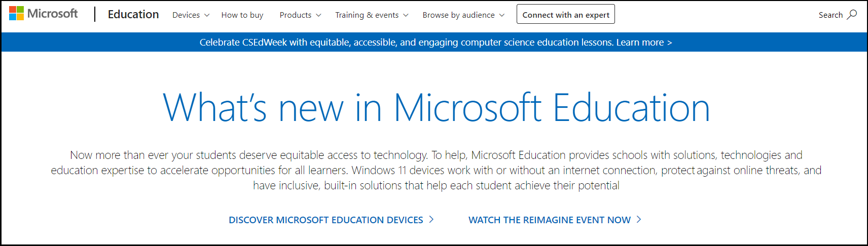868x246 pixels.
Task: Open search with the magnifier icon
Action: pos(852,15)
